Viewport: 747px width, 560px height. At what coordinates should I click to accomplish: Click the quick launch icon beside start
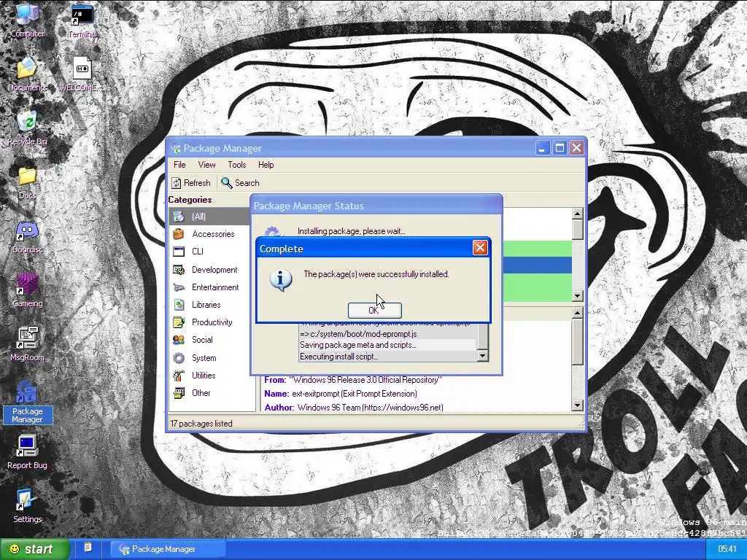pos(88,547)
